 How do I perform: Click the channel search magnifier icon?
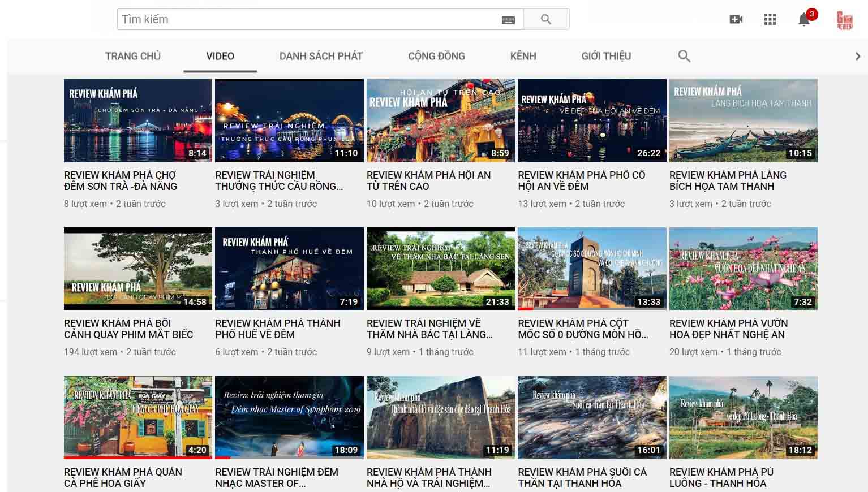coord(684,56)
